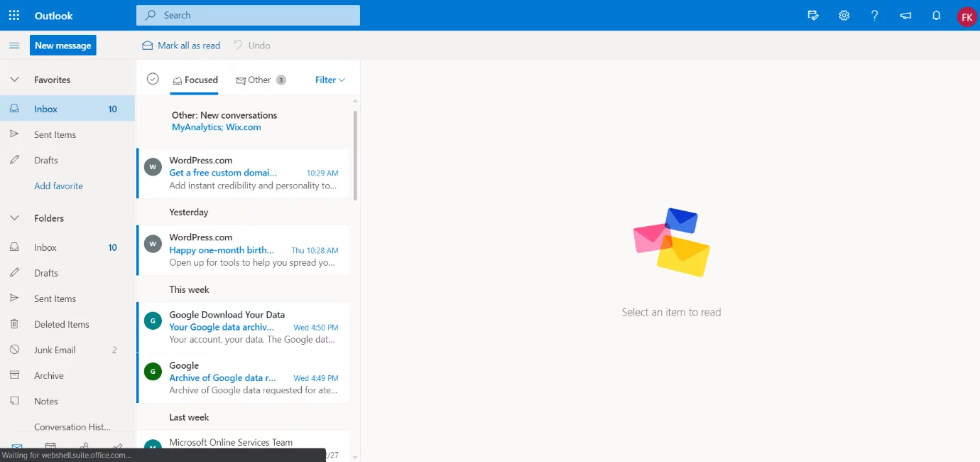Click the Inbox tray icon under Favorites

point(14,109)
